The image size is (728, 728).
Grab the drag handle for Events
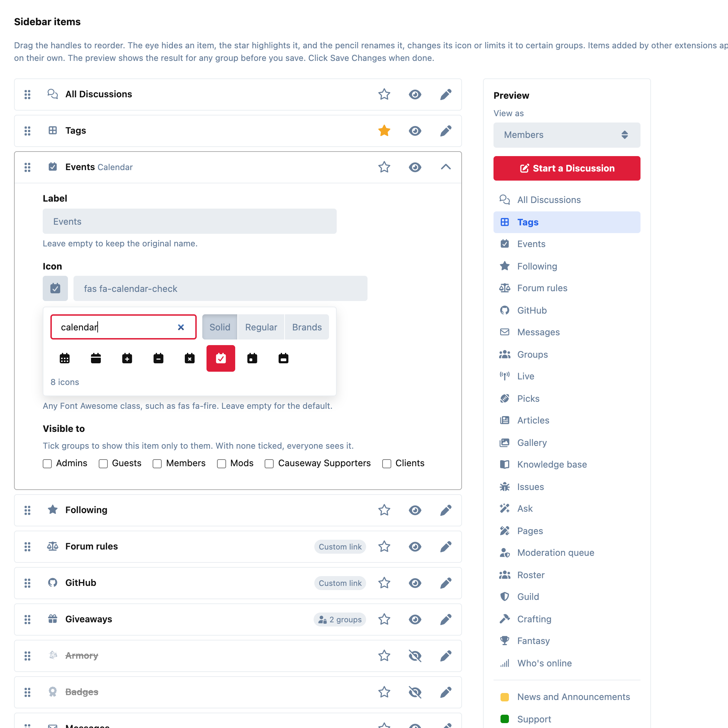(x=28, y=167)
